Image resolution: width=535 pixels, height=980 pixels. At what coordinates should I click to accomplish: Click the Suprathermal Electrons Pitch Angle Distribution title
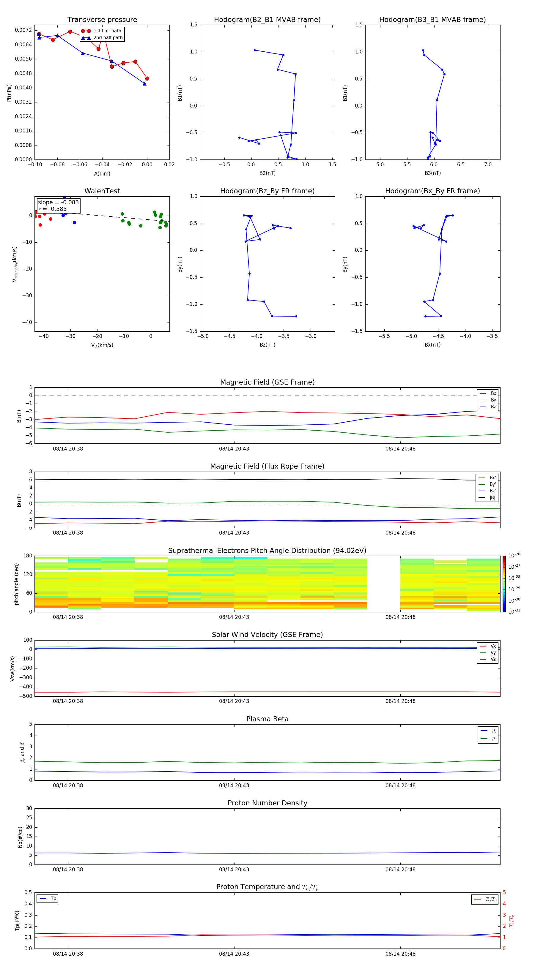pos(267,551)
